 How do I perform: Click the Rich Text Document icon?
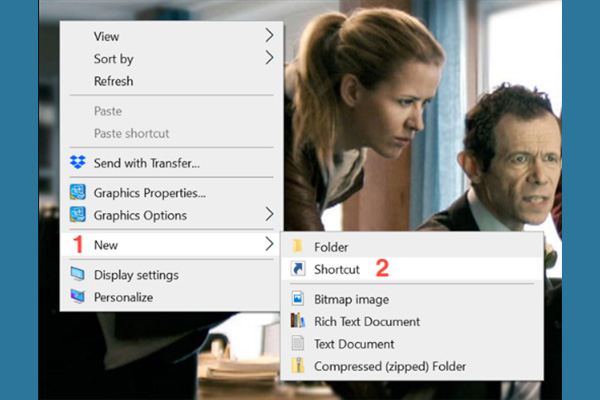click(x=298, y=321)
